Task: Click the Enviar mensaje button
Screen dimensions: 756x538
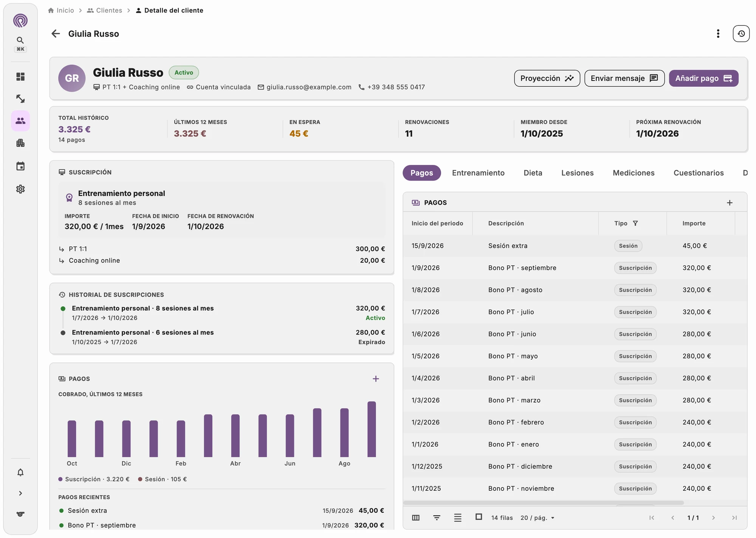Action: click(624, 78)
